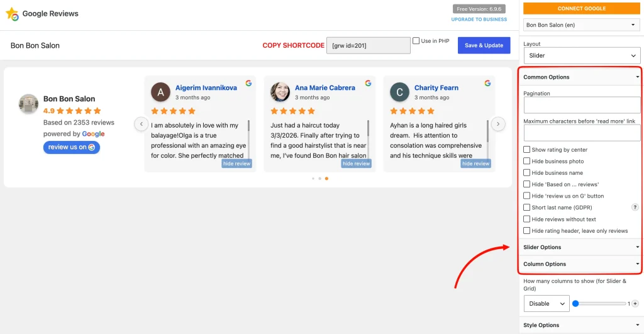Collapse the Common Options section
This screenshot has width=644, height=334.
coord(580,77)
